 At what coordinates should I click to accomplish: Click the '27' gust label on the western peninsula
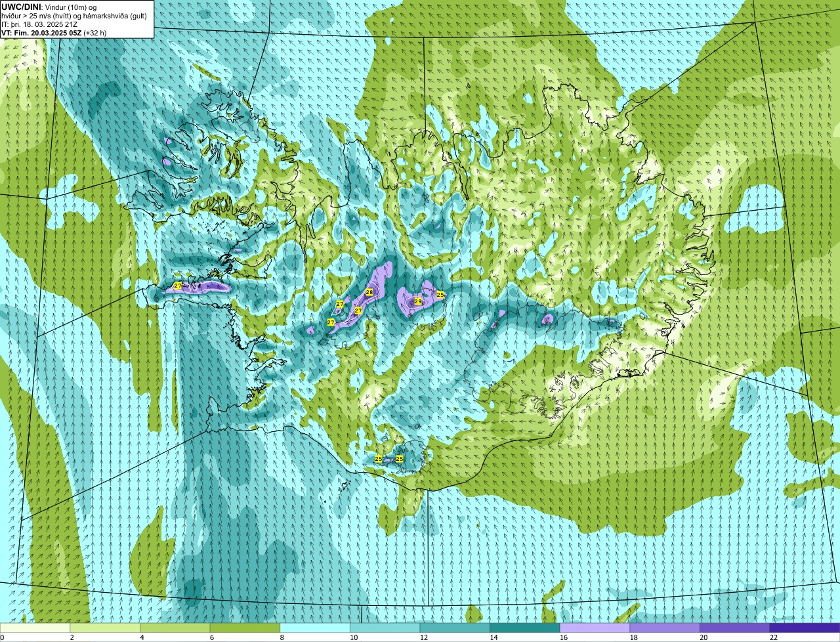[x=178, y=286]
